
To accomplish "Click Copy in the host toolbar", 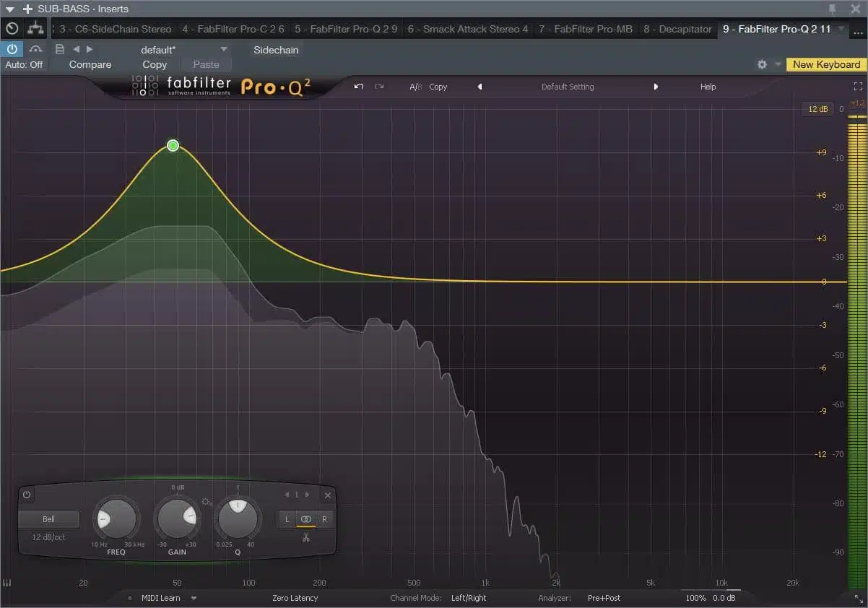I will [x=155, y=64].
